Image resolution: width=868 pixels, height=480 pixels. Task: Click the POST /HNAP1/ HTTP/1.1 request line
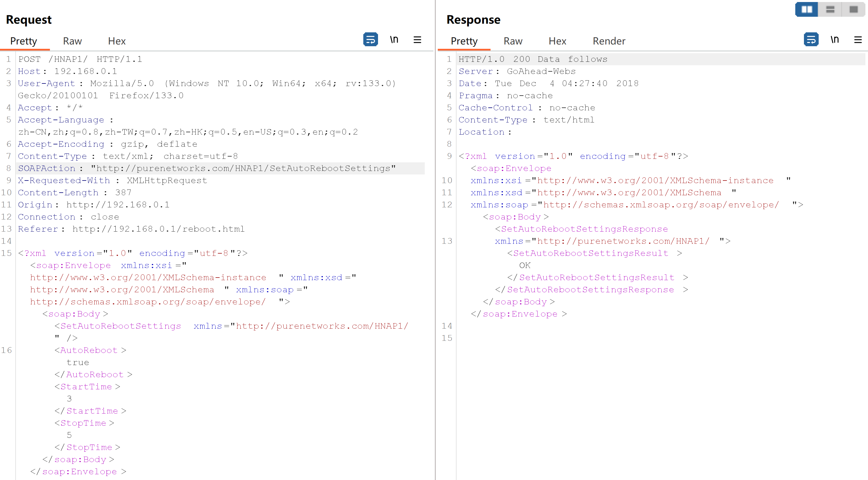(80, 59)
